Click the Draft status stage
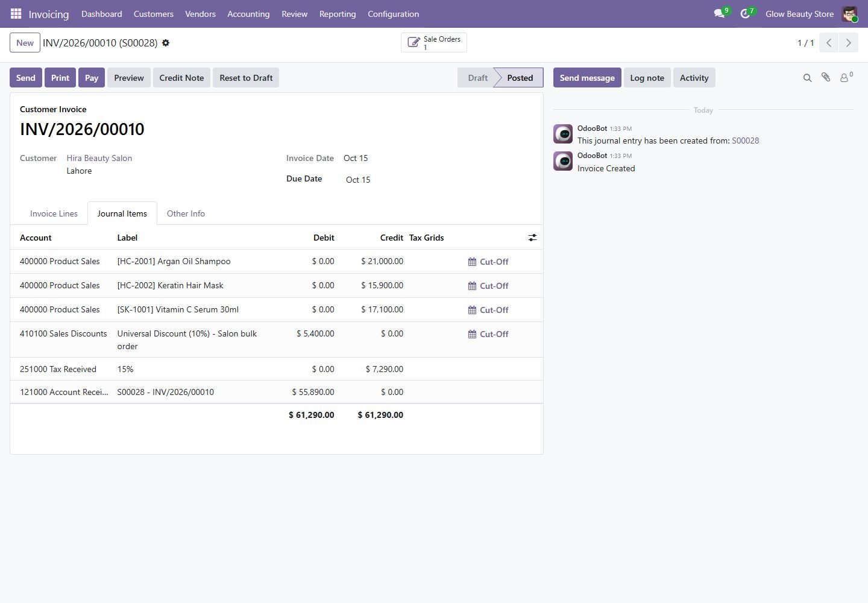The width and height of the screenshot is (868, 603). 477,78
